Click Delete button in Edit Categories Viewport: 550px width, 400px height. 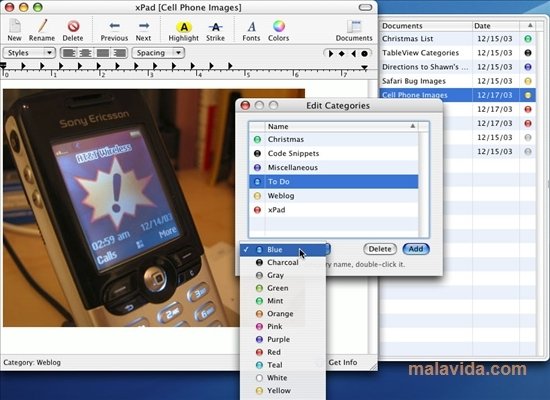pyautogui.click(x=380, y=249)
